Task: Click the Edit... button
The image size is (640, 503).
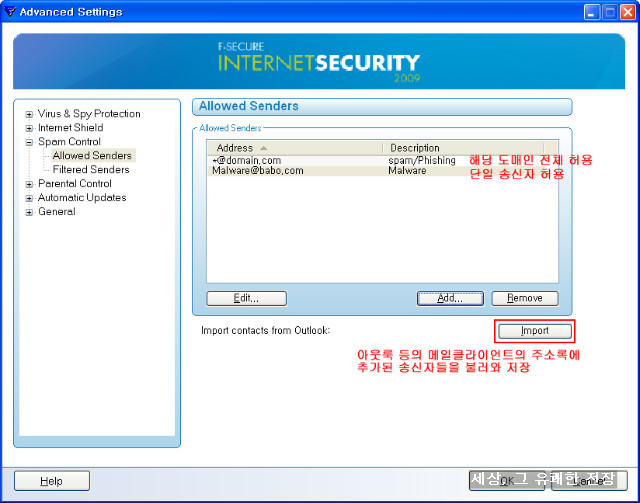Action: pos(247,298)
